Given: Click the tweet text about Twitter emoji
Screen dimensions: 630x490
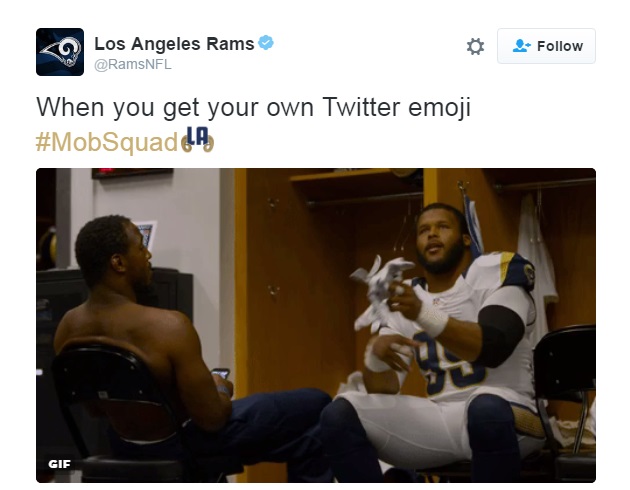Looking at the screenshot, I should [254, 108].
